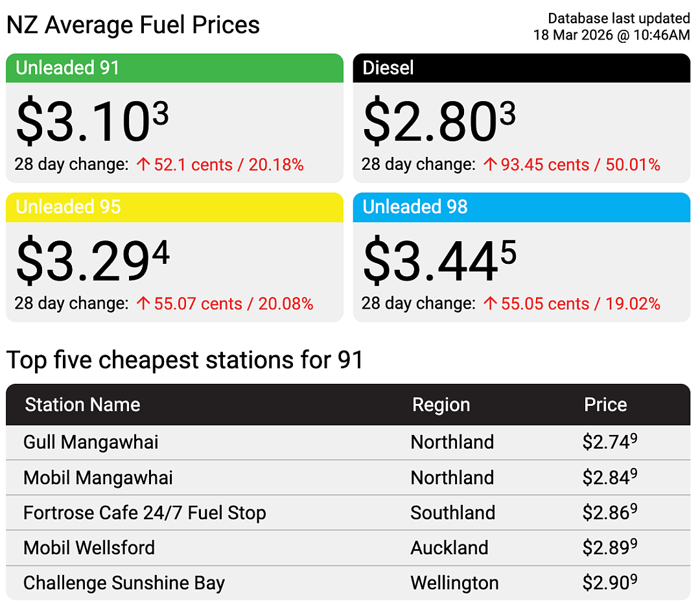Select the black Diesel header bar

coord(521,68)
